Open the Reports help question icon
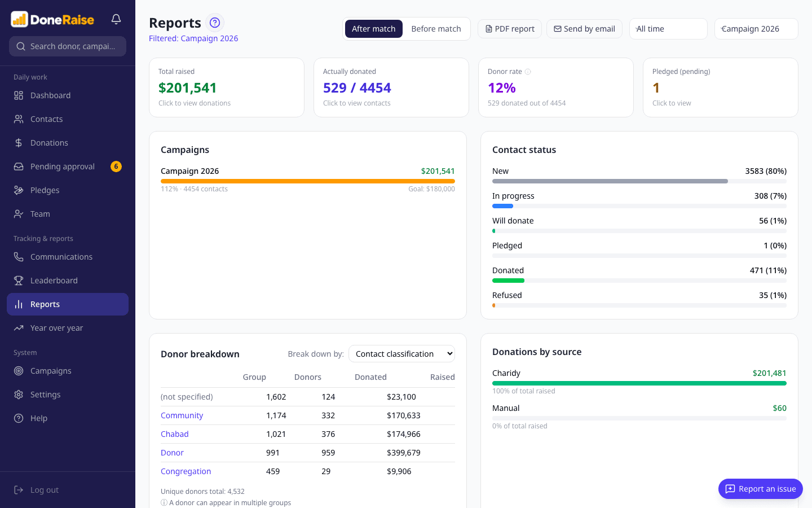Viewport: 812px width, 508px height. coord(215,23)
